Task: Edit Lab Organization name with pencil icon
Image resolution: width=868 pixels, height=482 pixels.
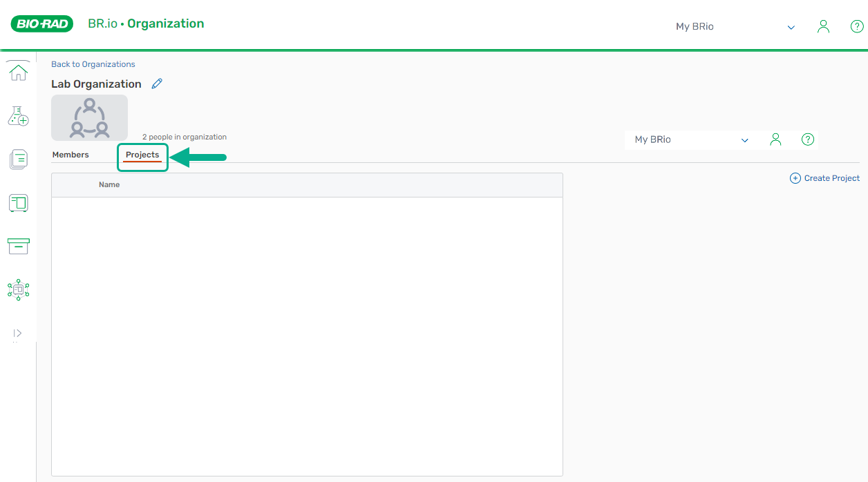Action: pos(157,84)
